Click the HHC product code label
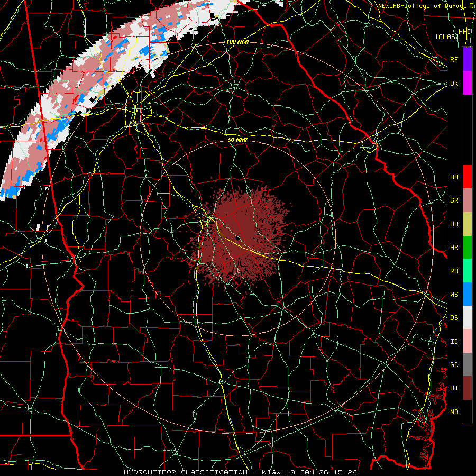Image resolution: width=476 pixels, height=476 pixels. [465, 32]
